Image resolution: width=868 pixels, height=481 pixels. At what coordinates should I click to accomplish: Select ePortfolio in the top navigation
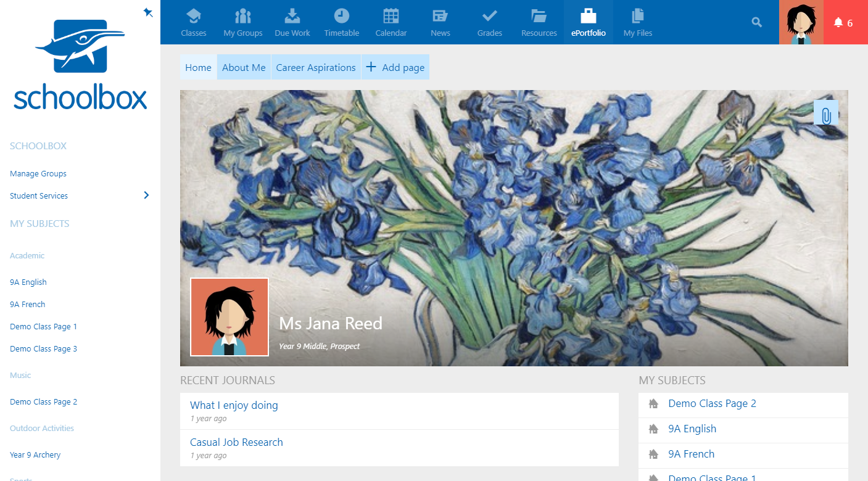(589, 22)
